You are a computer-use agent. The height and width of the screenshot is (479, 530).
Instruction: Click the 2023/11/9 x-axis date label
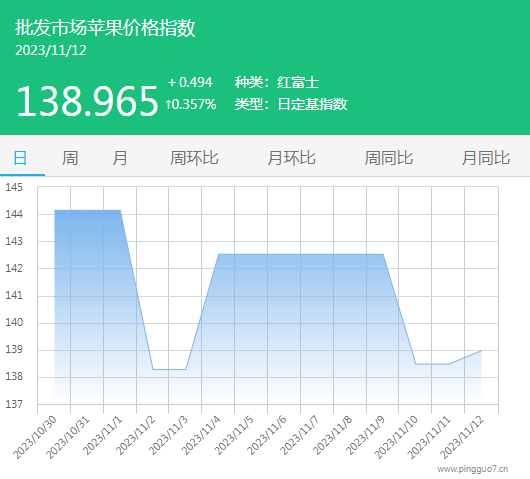[x=365, y=436]
